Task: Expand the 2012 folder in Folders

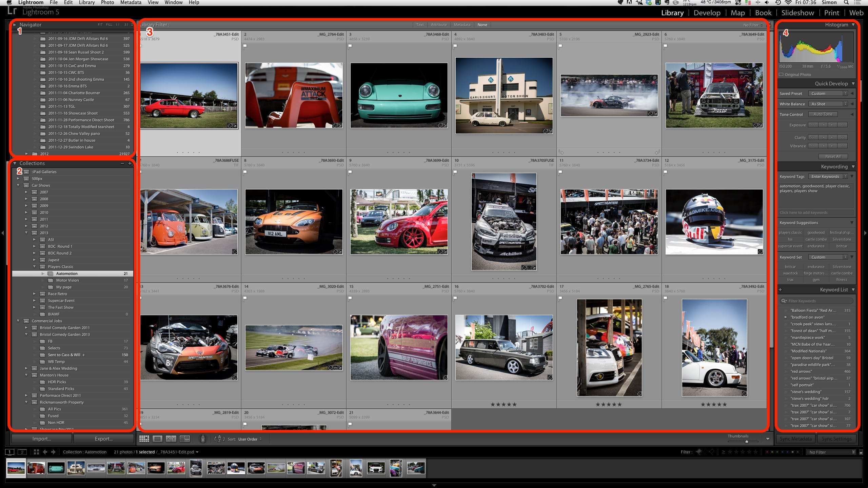Action: tap(26, 154)
